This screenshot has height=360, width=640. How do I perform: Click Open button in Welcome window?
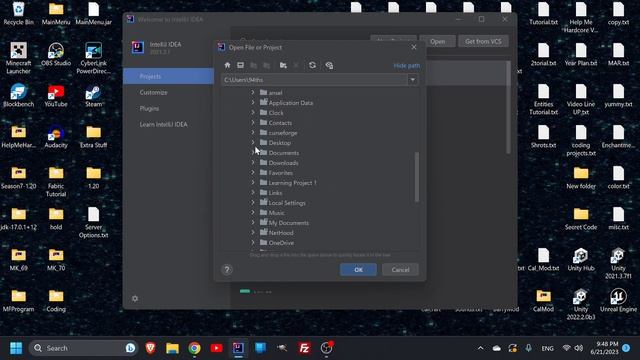[437, 41]
